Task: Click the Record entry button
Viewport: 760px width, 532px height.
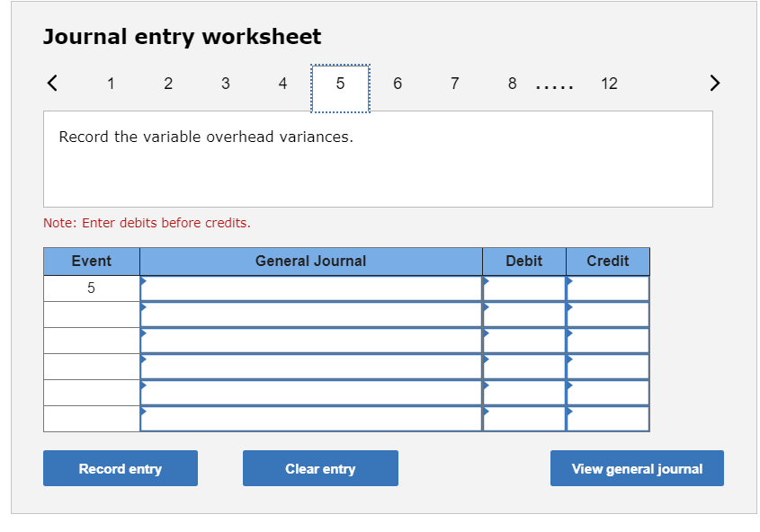Action: point(120,468)
